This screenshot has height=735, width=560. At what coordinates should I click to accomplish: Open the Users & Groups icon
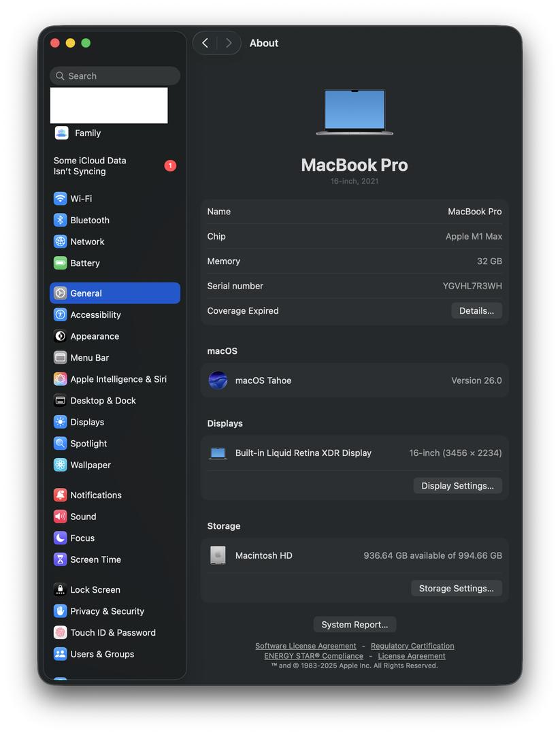(60, 655)
